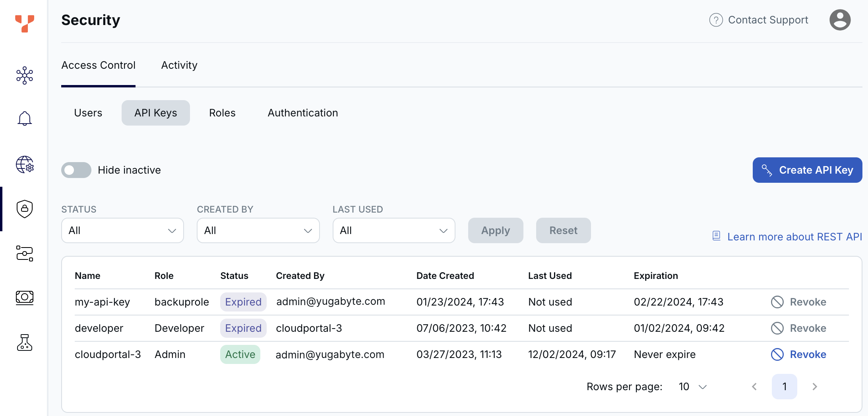Expand the CREATED BY filter
Image resolution: width=868 pixels, height=416 pixels.
point(258,230)
